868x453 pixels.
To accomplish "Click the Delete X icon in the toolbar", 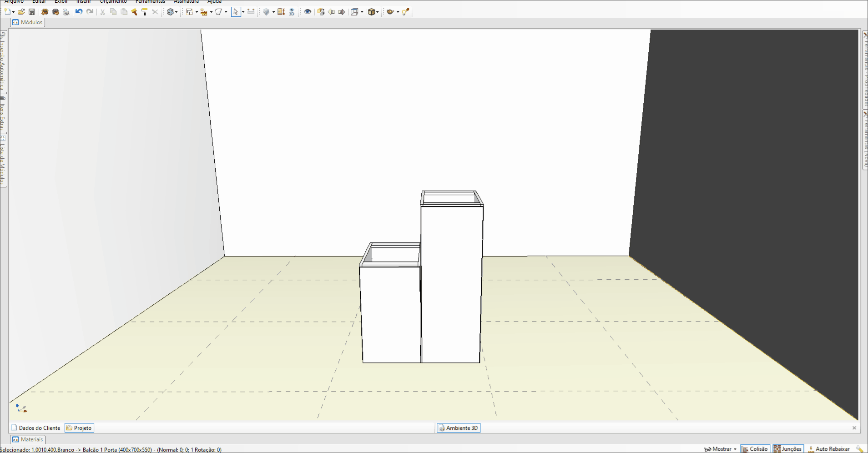I will click(155, 12).
